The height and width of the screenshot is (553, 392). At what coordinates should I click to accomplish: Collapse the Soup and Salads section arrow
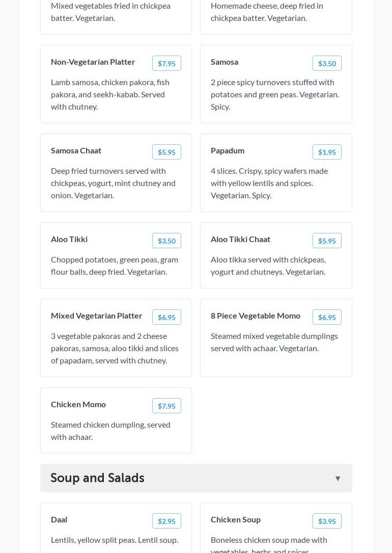tap(338, 478)
